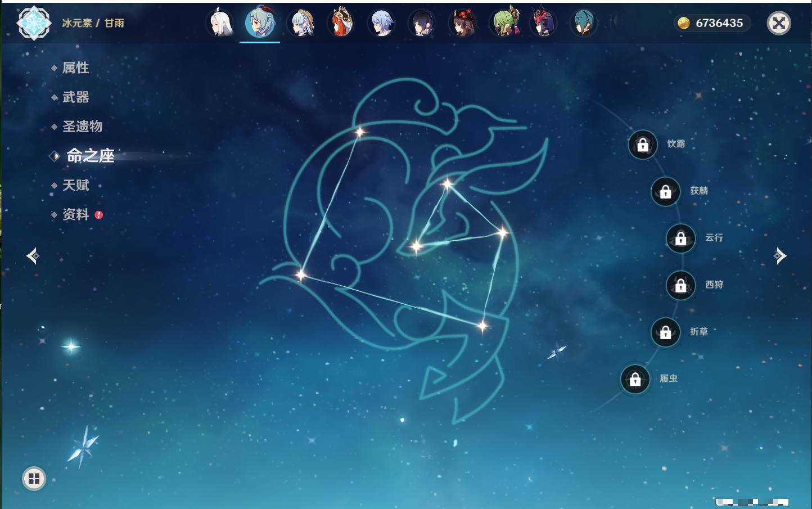This screenshot has height=509, width=812.
Task: Pick the dark-haired Wanderer avatar
Action: 422,23
